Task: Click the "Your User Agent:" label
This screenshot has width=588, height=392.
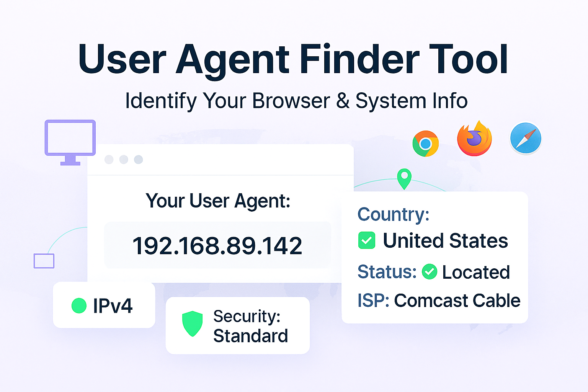Action: [x=218, y=201]
